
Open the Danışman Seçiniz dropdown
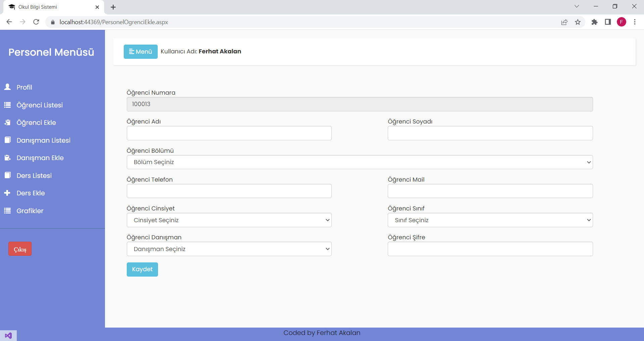[x=229, y=249]
